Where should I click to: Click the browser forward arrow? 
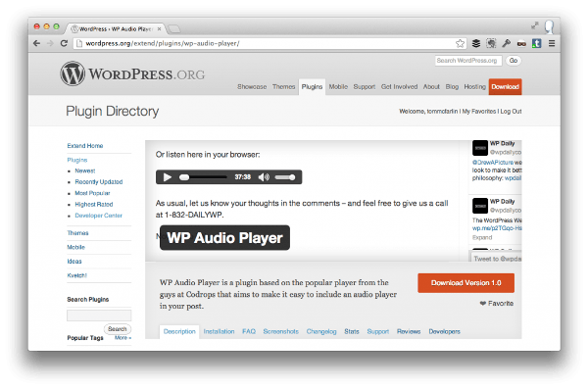tap(50, 43)
